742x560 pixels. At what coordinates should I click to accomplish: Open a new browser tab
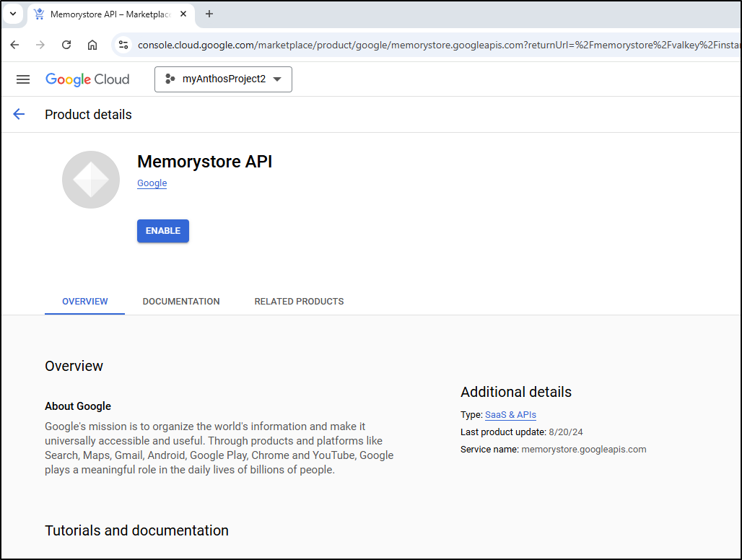209,14
